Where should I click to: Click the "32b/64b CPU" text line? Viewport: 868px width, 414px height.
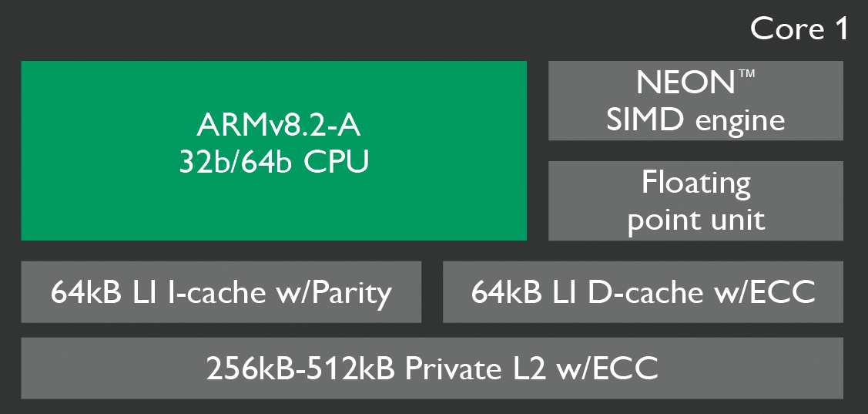[x=273, y=161]
